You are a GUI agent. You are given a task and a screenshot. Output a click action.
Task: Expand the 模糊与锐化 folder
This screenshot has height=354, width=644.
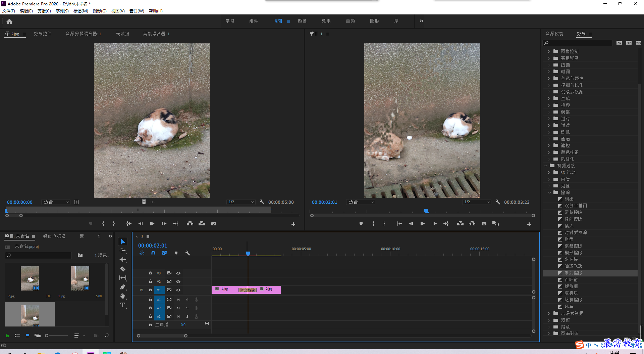pyautogui.click(x=549, y=85)
